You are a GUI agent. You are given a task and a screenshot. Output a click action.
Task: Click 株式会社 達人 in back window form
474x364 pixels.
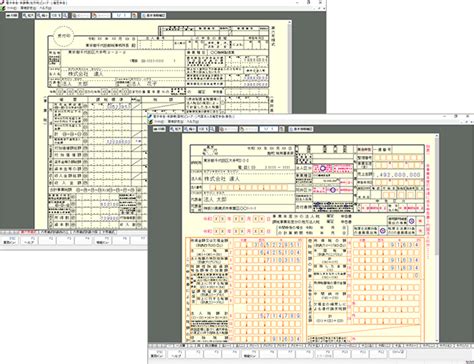[86, 73]
